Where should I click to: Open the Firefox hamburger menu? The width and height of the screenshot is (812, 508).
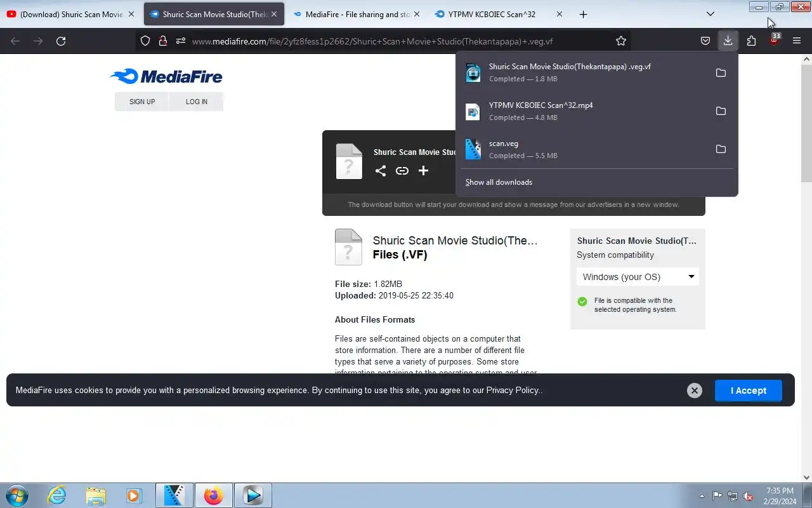797,41
